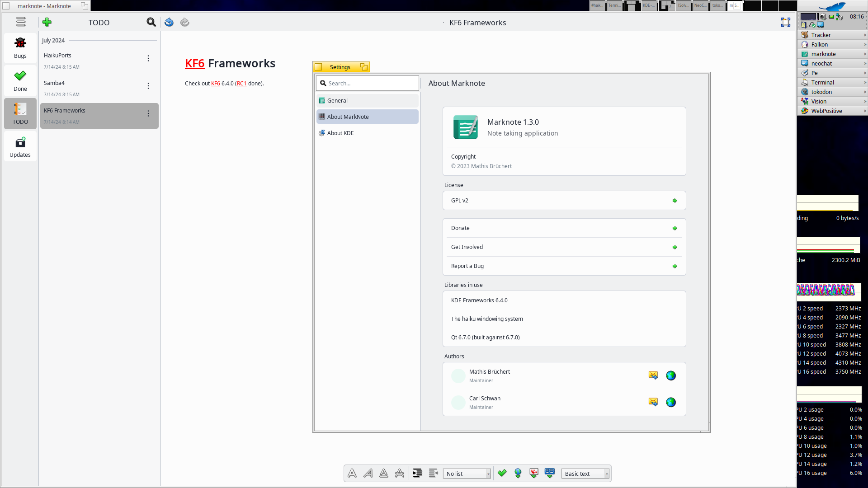Open the Done notebook
Screen dimensions: 868x488
(20, 81)
